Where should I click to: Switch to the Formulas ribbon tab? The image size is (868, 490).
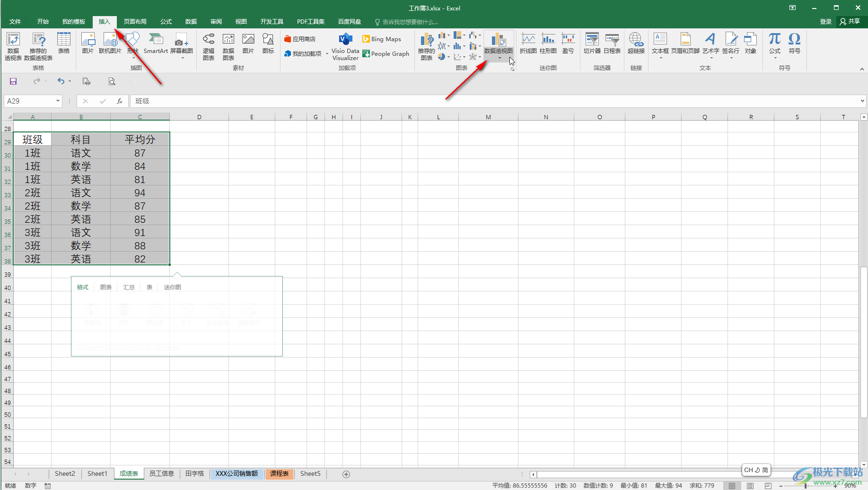point(166,22)
